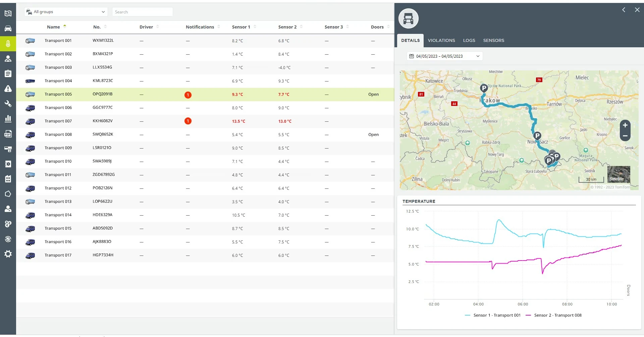Open the bar chart statistics sidebar icon
This screenshot has width=644, height=337.
[8, 119]
